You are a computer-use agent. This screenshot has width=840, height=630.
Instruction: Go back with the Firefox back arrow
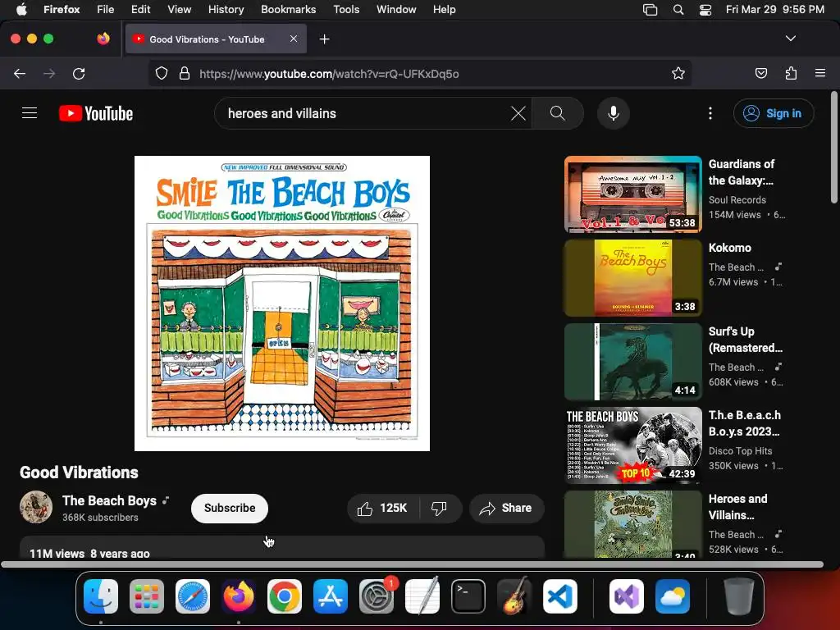(20, 73)
